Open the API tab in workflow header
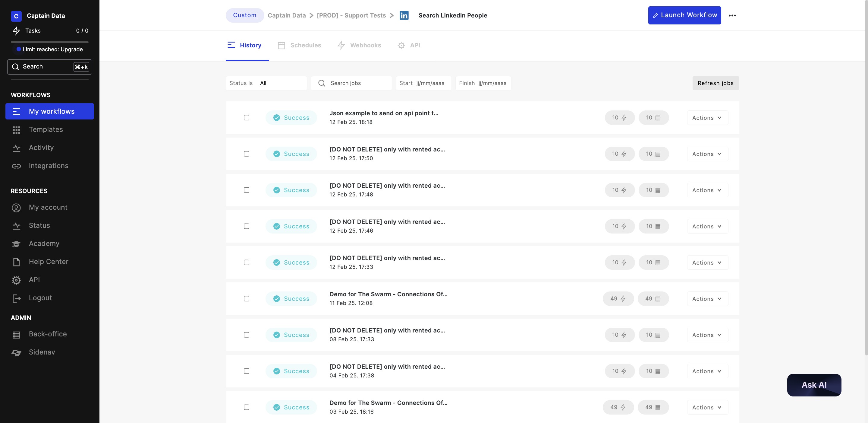Image resolution: width=868 pixels, height=423 pixels. pos(408,46)
